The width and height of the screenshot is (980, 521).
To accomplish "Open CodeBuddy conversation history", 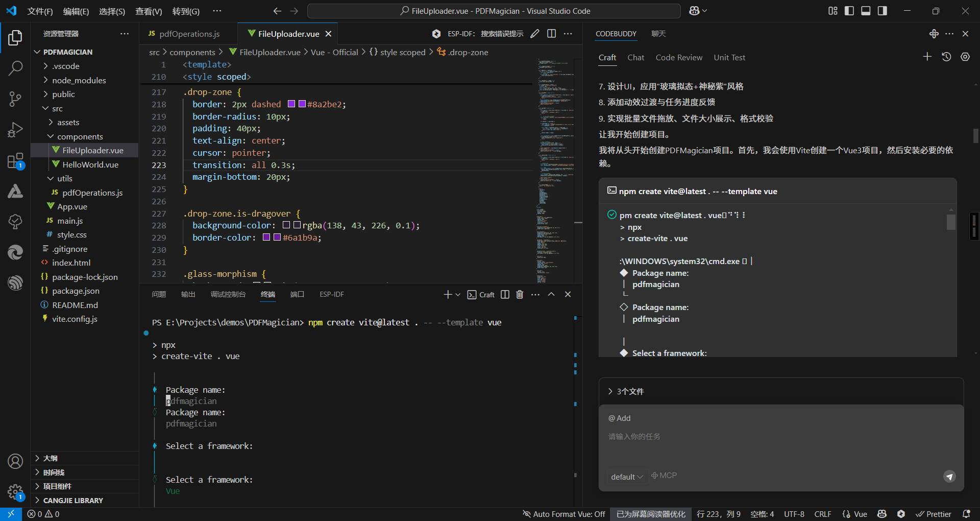I will [947, 56].
